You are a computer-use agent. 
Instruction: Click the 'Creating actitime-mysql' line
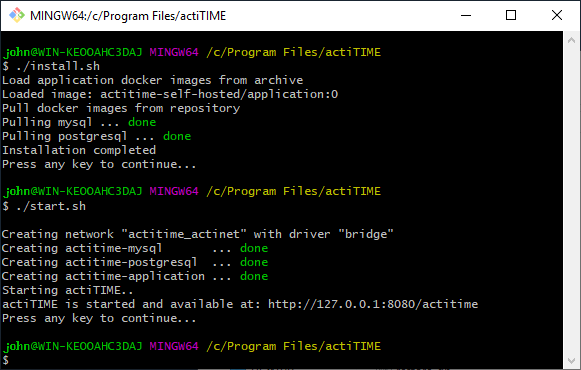[x=135, y=248]
